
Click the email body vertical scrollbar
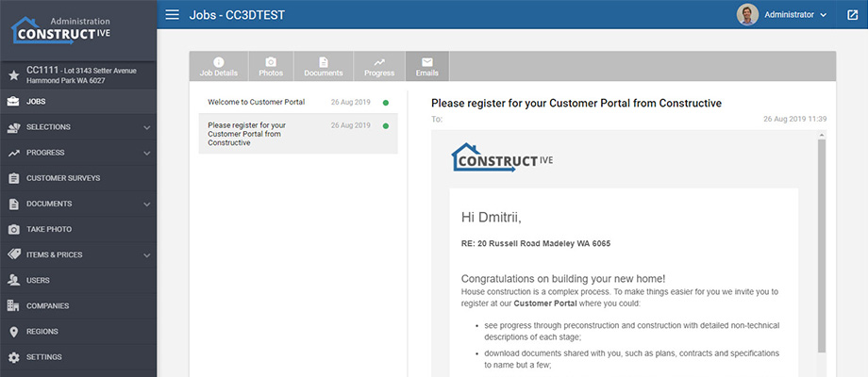click(x=822, y=246)
